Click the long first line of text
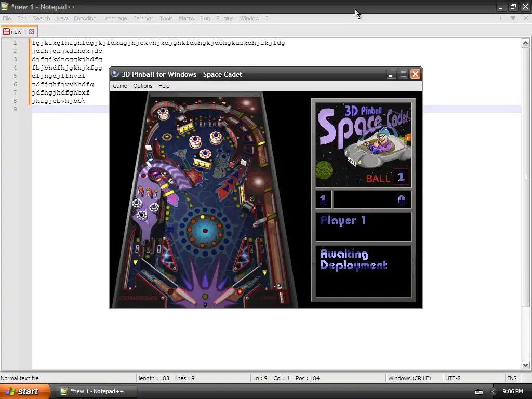532x399 pixels. tap(158, 43)
